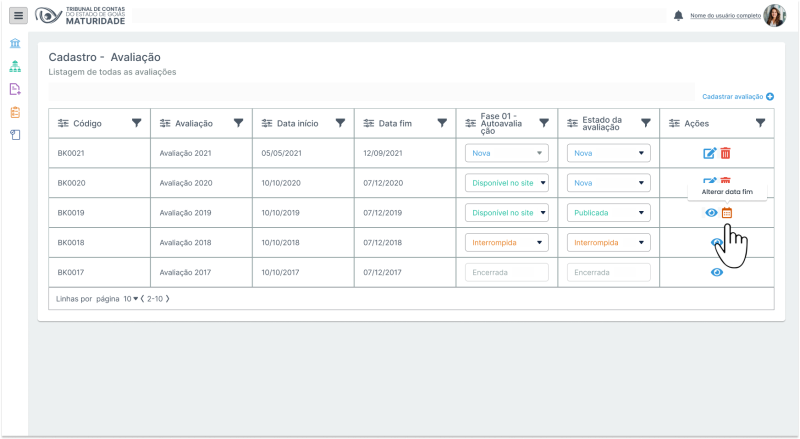The image size is (800, 439).
Task: View evaluation BK0017 via the eye icon
Action: pyautogui.click(x=717, y=272)
